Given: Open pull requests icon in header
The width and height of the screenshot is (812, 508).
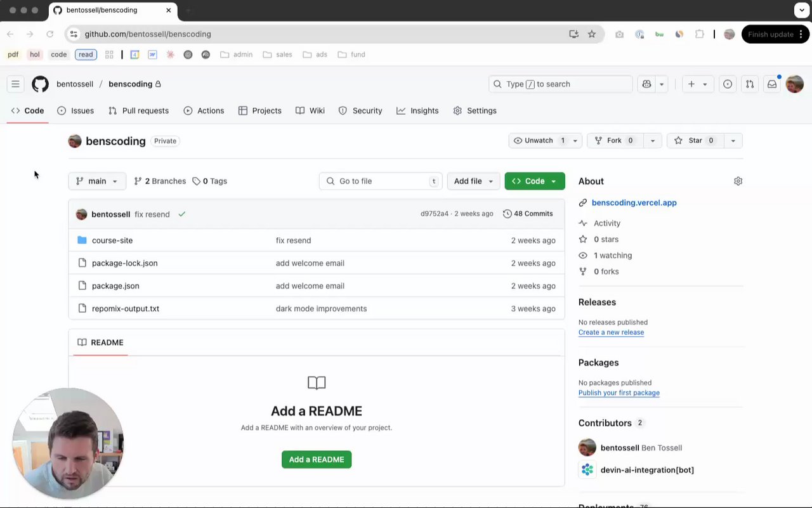Looking at the screenshot, I should click(750, 84).
